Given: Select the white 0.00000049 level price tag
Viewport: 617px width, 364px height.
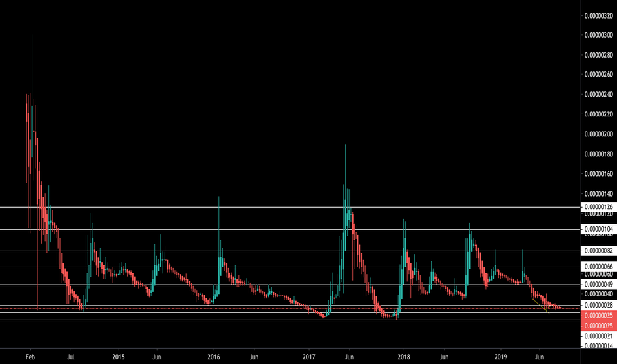Looking at the screenshot, I should [598, 284].
